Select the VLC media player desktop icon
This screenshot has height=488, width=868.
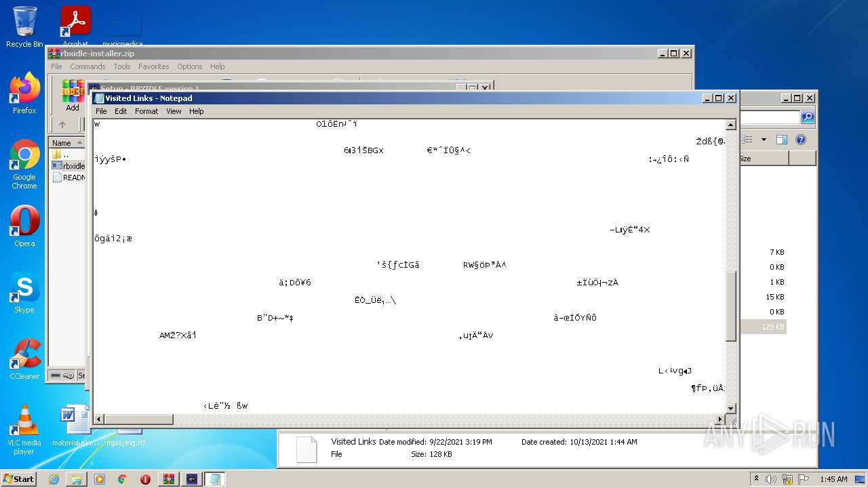coord(24,430)
